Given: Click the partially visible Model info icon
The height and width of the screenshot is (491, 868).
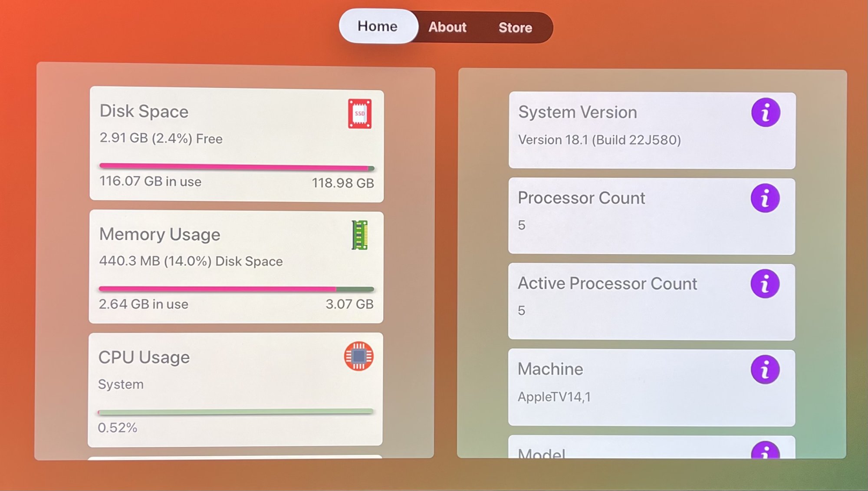Looking at the screenshot, I should click(765, 451).
